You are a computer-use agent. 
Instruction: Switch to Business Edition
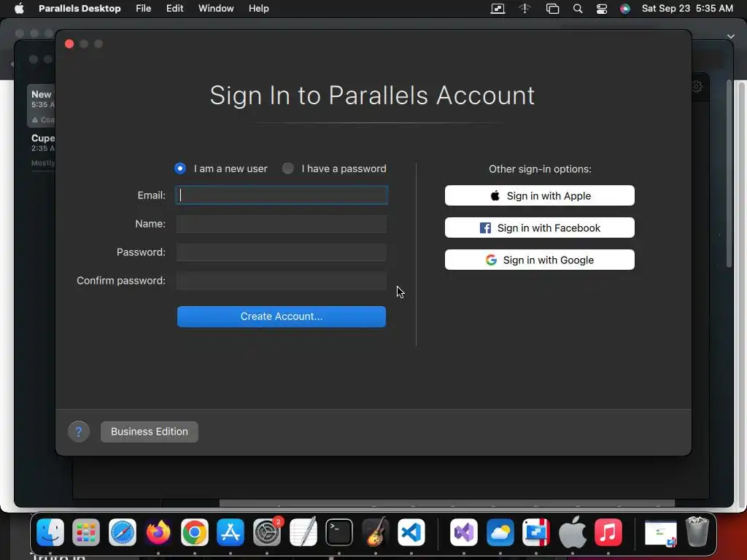point(150,432)
